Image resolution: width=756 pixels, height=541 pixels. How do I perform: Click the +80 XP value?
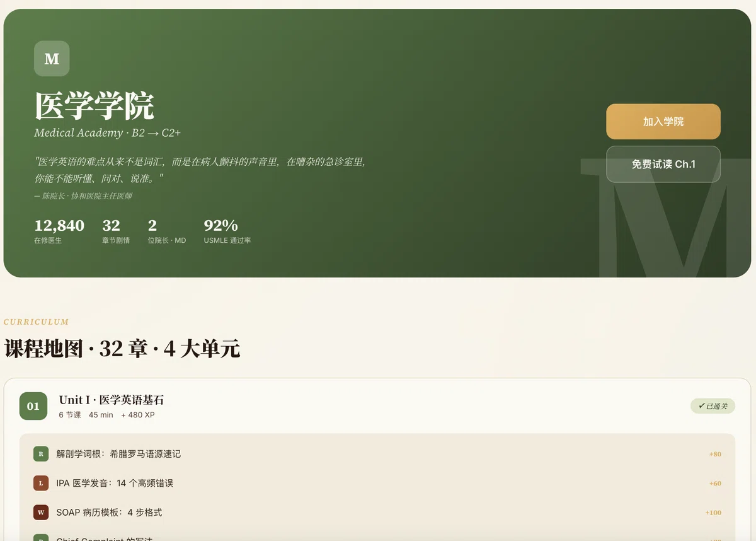pos(715,454)
